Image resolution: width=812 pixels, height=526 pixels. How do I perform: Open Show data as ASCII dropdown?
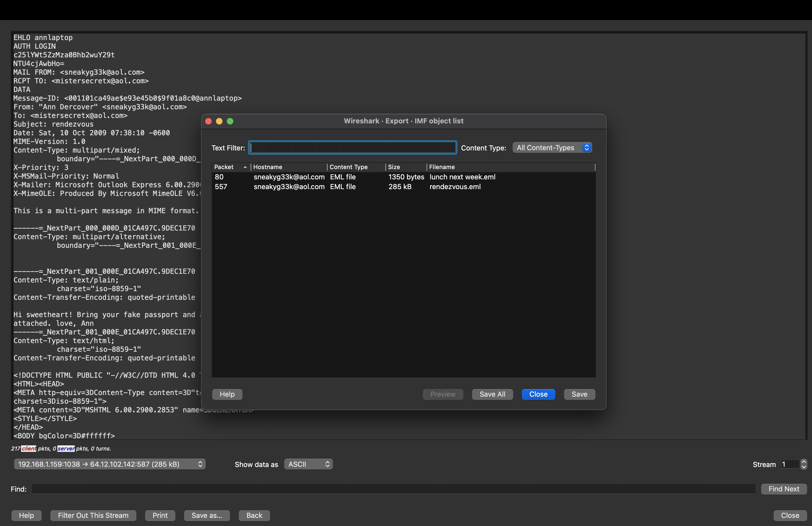pyautogui.click(x=308, y=464)
